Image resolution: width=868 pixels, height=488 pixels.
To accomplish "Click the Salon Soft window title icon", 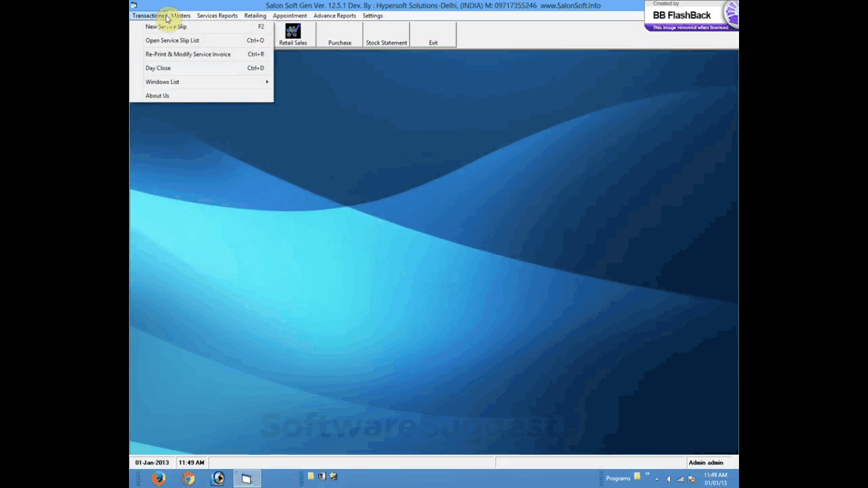I will tap(134, 5).
